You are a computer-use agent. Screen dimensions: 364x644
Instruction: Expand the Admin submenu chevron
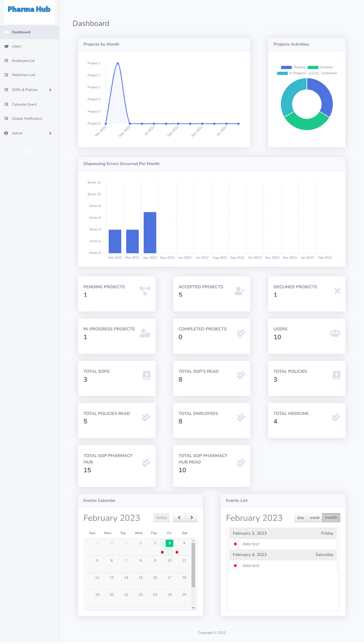(50, 133)
